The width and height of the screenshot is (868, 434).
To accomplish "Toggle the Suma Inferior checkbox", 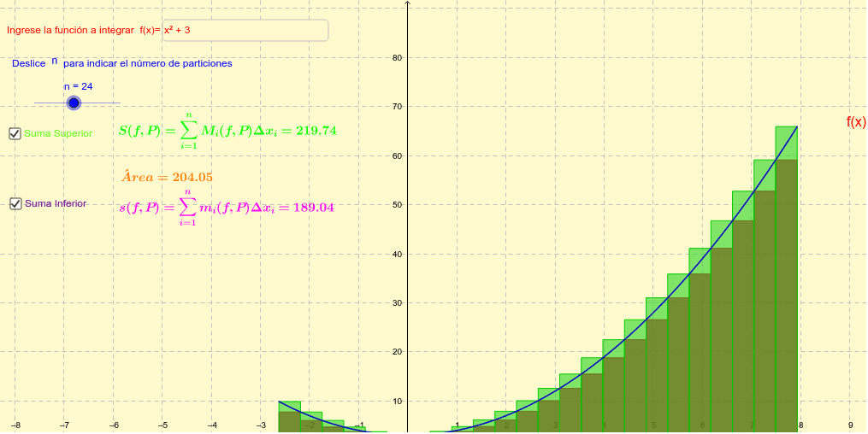I will pyautogui.click(x=15, y=204).
